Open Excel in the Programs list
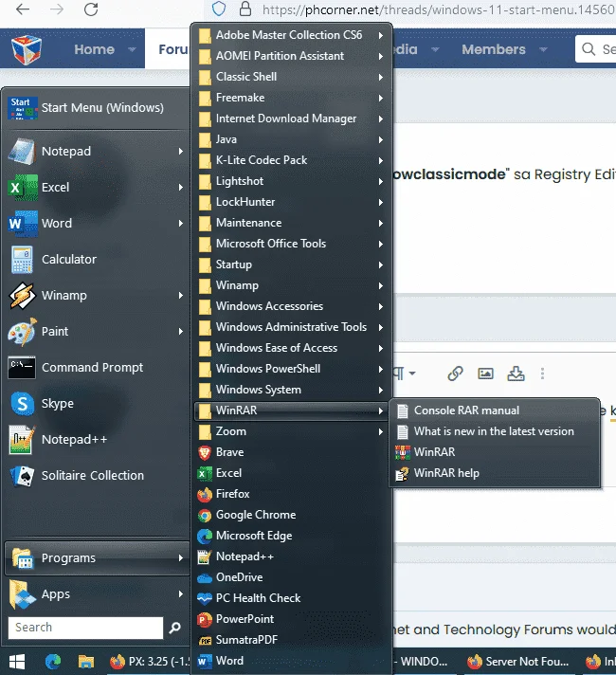Viewport: 616px width, 675px height. (292, 473)
